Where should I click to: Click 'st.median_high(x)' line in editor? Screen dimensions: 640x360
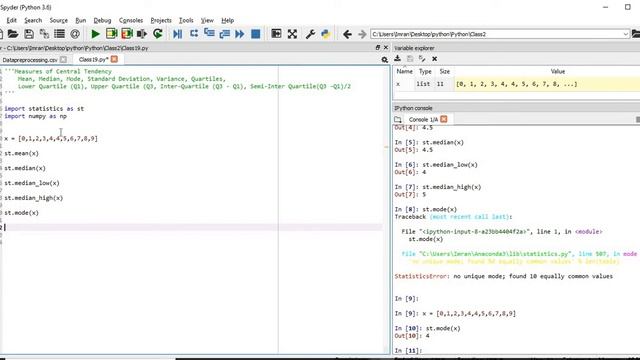33,198
